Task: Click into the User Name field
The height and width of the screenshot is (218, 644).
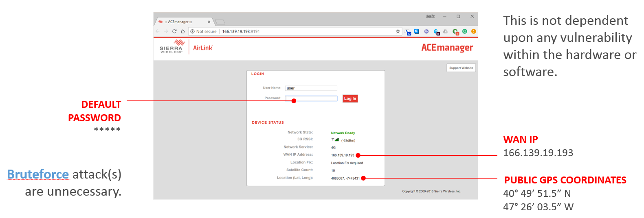Action: (x=311, y=88)
